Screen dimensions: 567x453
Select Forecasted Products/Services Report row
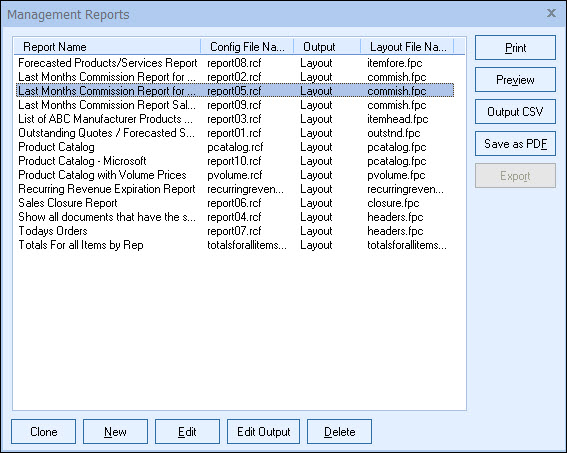(235, 63)
